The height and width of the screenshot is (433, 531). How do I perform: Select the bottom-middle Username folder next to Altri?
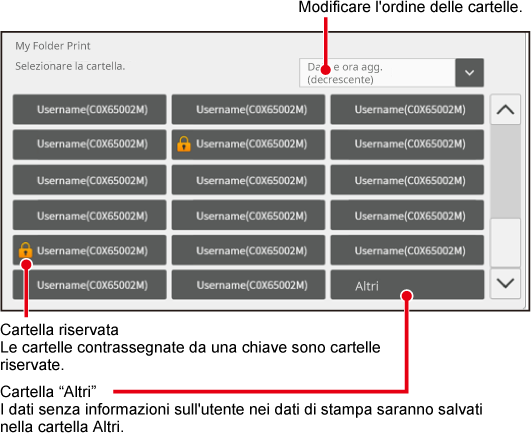coord(248,285)
